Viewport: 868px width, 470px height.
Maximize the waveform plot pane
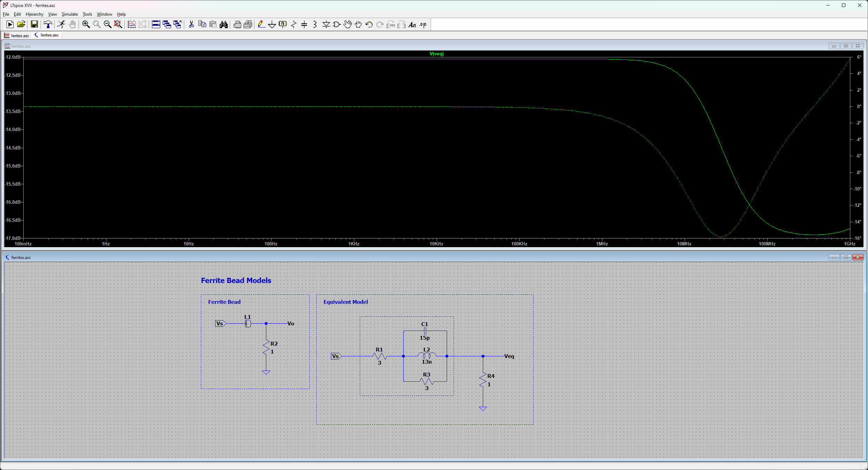pyautogui.click(x=846, y=46)
